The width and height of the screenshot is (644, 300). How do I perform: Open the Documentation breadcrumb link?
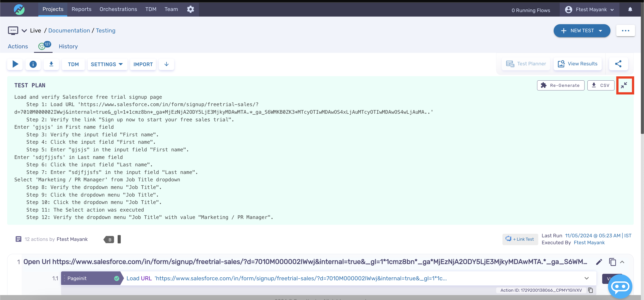[x=69, y=30]
